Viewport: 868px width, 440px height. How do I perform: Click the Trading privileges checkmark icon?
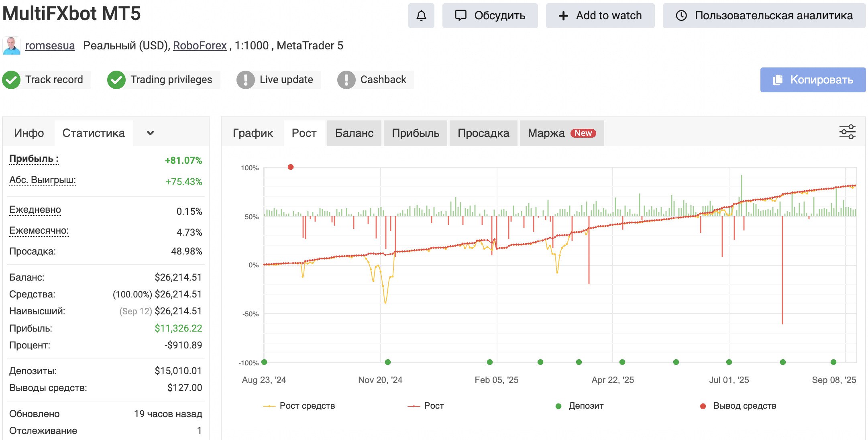point(116,80)
